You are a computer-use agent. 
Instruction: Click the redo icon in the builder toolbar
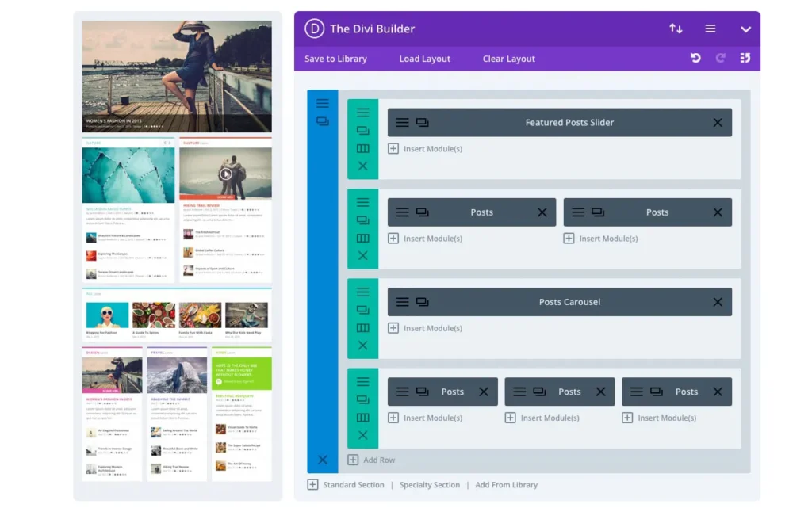coord(720,58)
